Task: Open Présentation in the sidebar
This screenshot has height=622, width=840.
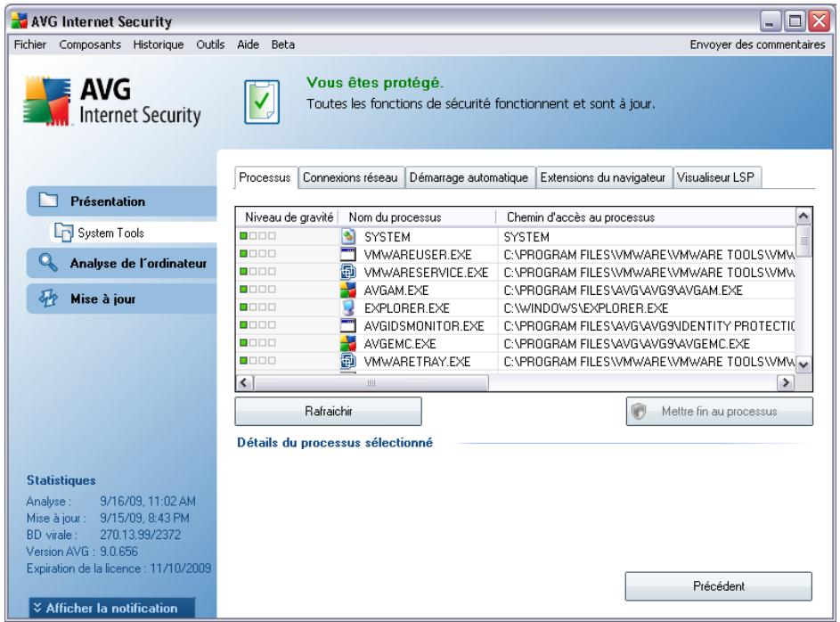Action: click(x=122, y=201)
